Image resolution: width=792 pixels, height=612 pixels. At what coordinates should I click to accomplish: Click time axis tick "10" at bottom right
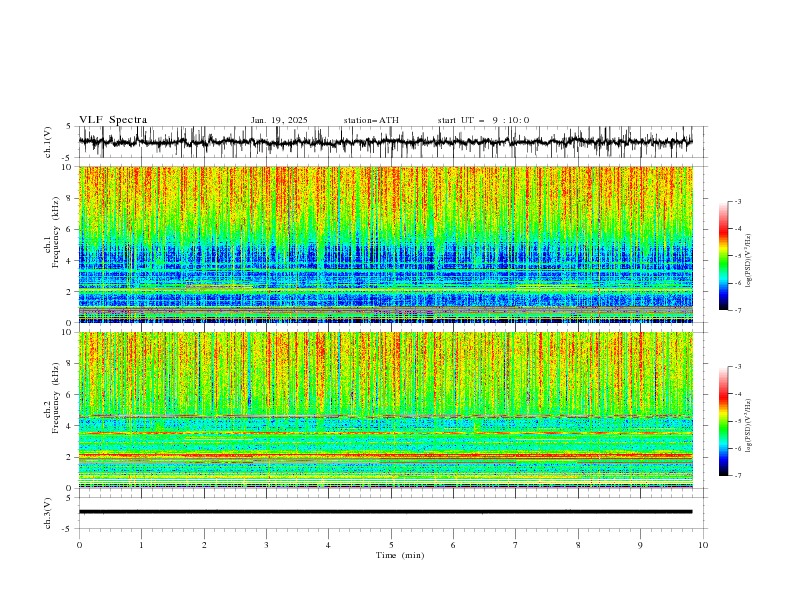point(703,545)
